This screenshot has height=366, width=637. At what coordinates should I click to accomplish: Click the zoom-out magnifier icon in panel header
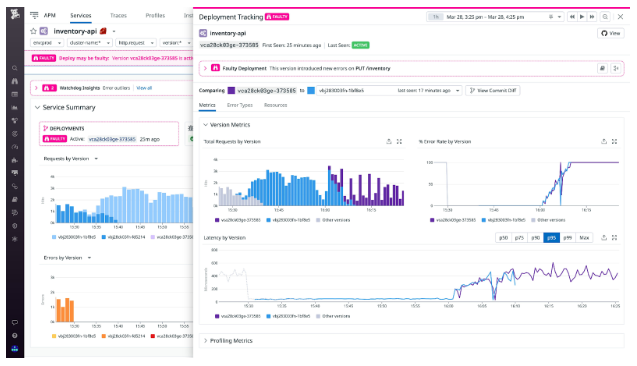605,17
